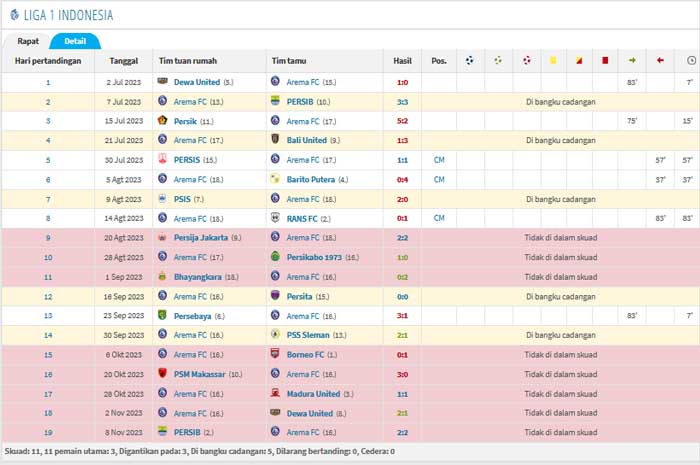The image size is (700, 465).
Task: Open the PSS Sleman team link
Action: [308, 335]
